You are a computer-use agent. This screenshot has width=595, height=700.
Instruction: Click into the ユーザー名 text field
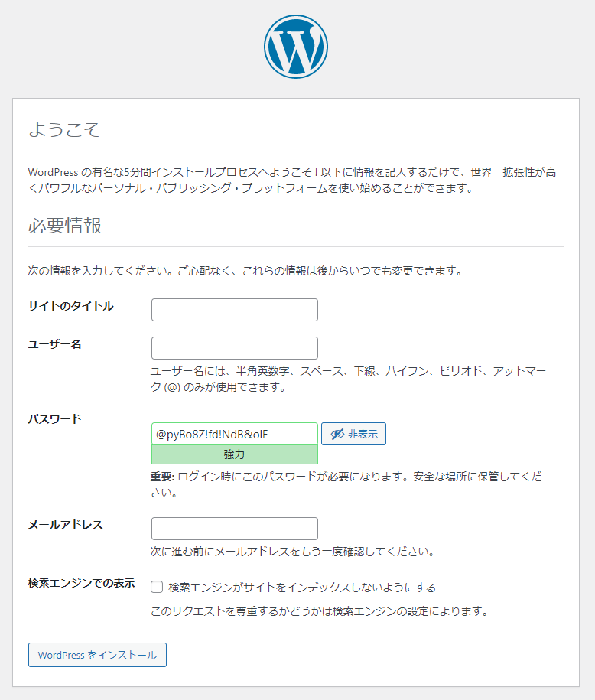[235, 348]
